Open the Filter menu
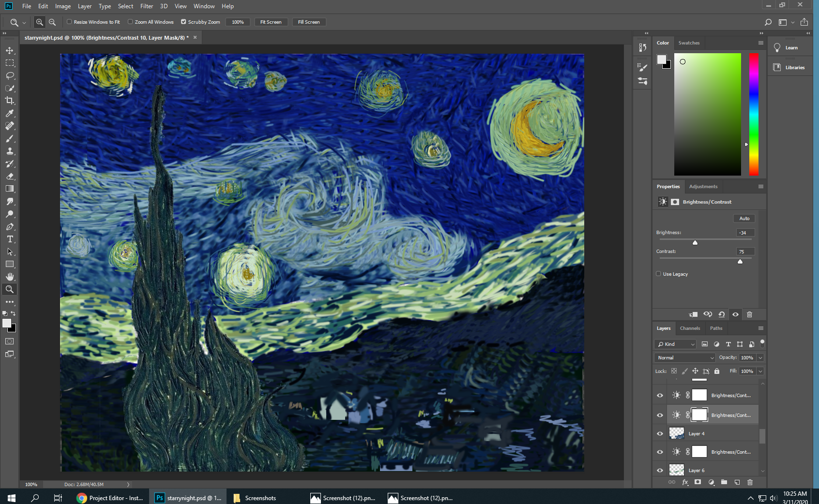The image size is (819, 504). (x=147, y=6)
